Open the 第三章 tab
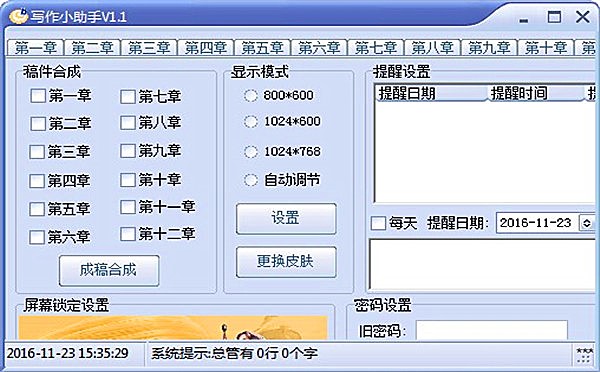Screen dimensions: 600x372 (149, 48)
